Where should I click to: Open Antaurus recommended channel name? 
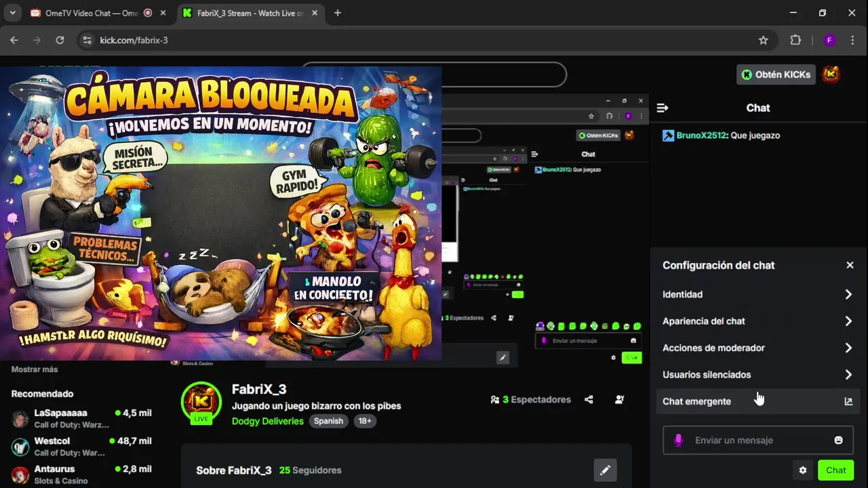pyautogui.click(x=55, y=469)
